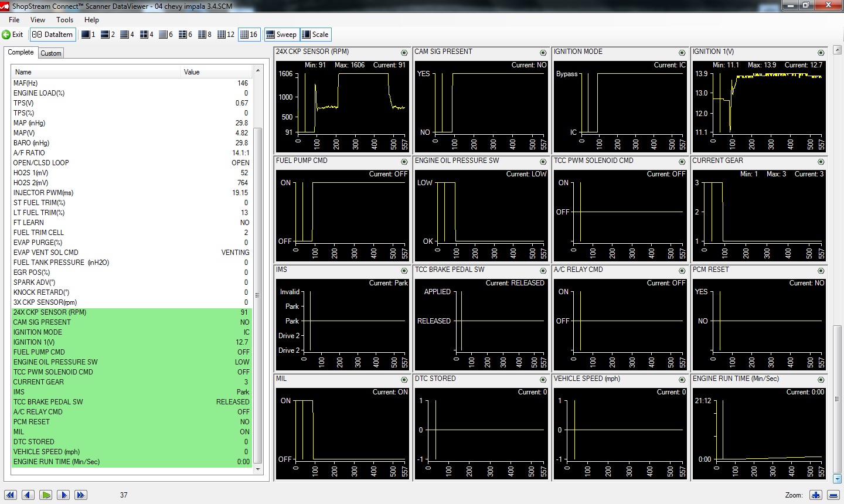Select the EVAP VENT SOL CMD row

(132, 253)
